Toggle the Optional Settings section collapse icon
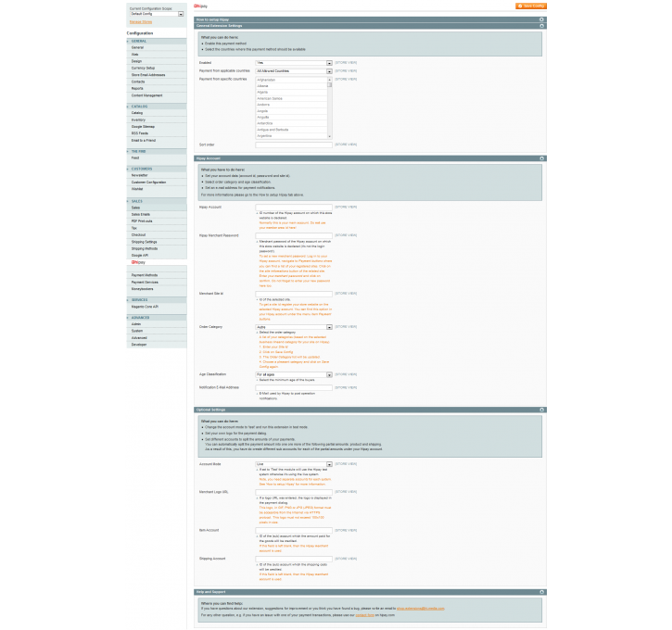The width and height of the screenshot is (672, 630). pos(541,409)
